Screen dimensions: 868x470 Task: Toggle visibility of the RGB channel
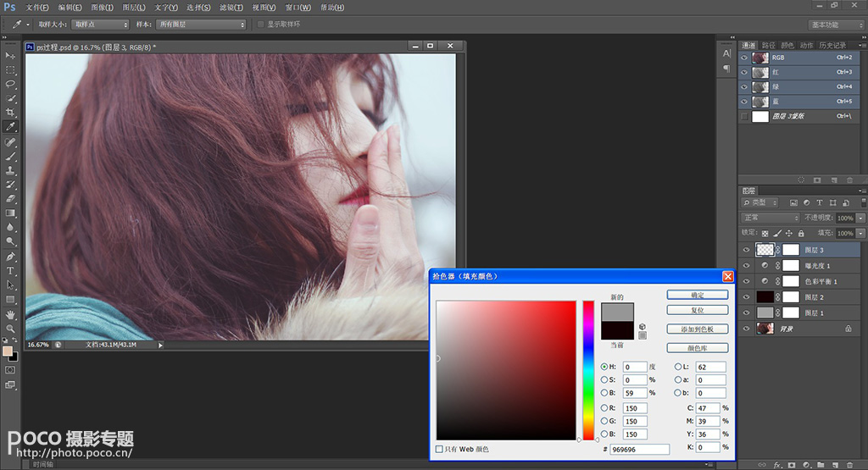click(x=744, y=58)
